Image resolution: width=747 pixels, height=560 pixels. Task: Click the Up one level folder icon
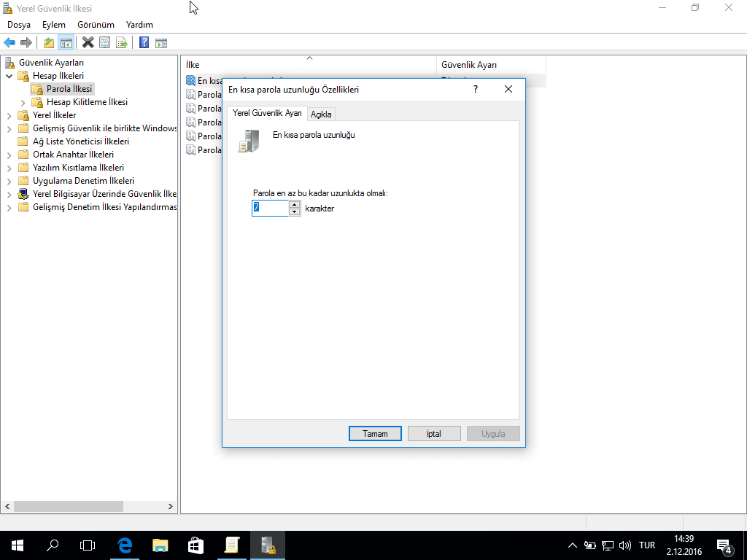click(x=49, y=43)
